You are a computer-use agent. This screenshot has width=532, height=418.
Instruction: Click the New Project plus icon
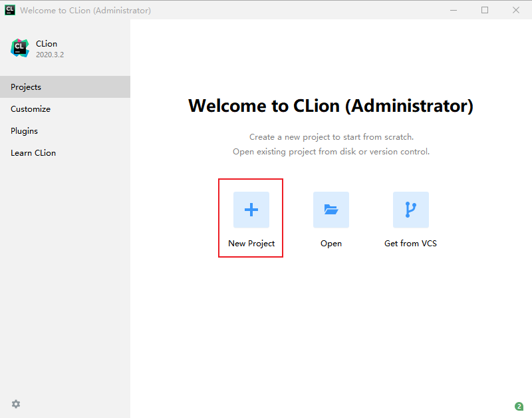point(251,210)
